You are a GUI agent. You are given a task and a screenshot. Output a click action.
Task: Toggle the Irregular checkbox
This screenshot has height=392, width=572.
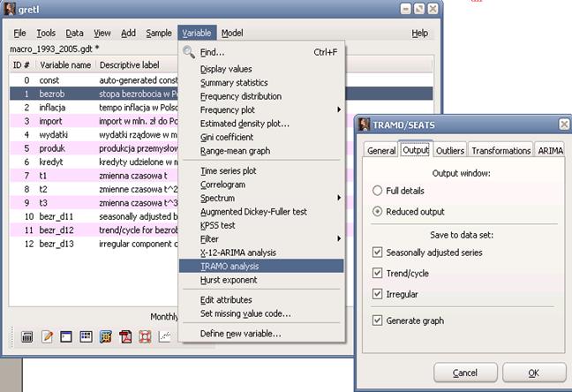[377, 294]
